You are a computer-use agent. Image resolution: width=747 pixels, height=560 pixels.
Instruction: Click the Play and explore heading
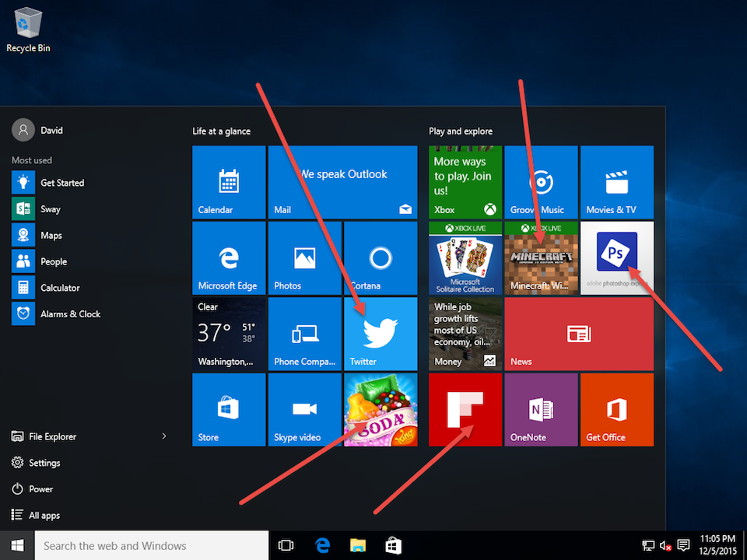click(x=461, y=131)
